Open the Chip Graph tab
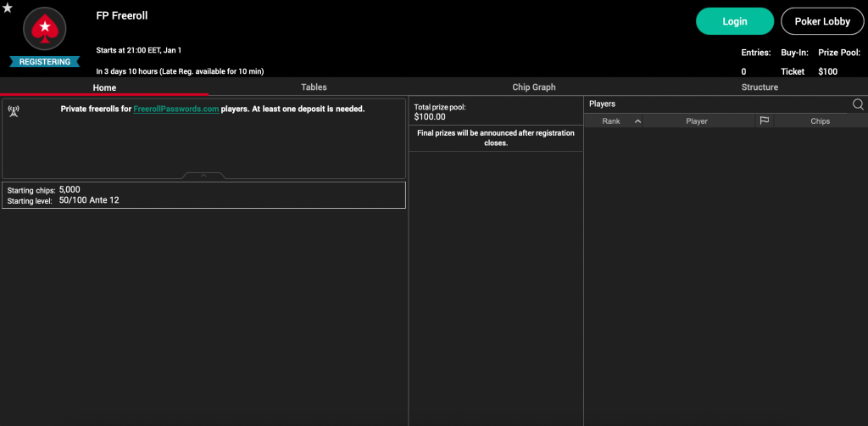 [534, 87]
